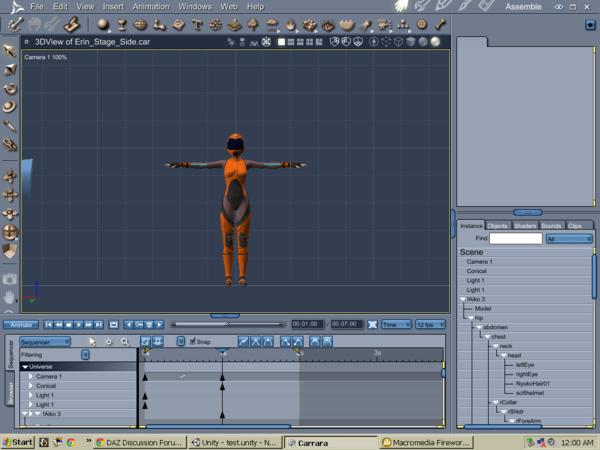Switch to Model room wrench icon
Screen dimensions: 600x450
[422, 6]
